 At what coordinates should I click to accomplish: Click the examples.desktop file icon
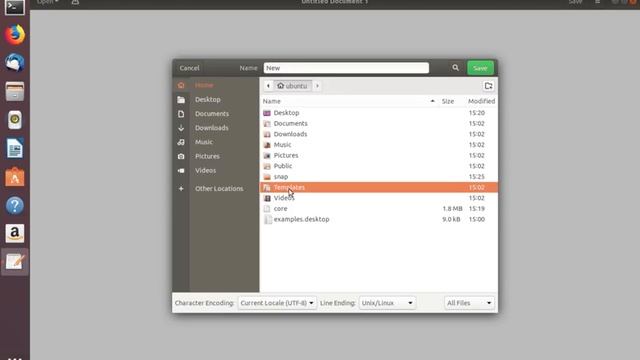(267, 219)
